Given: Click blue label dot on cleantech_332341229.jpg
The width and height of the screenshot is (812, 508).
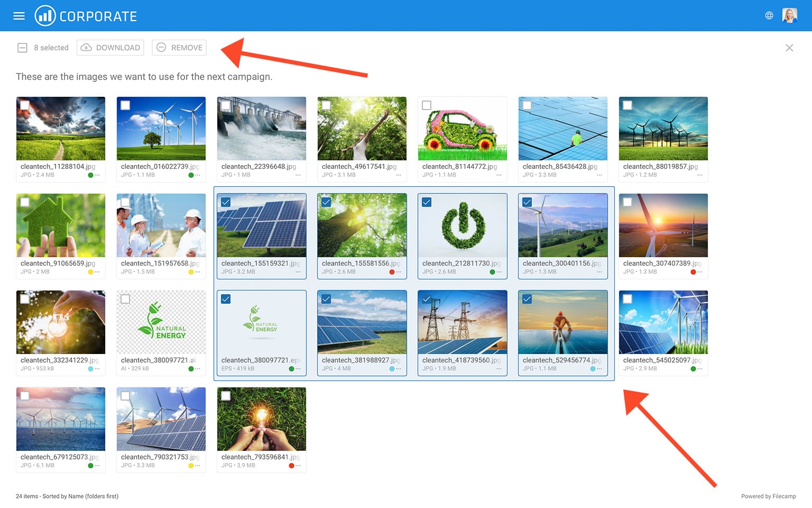Looking at the screenshot, I should coord(90,369).
